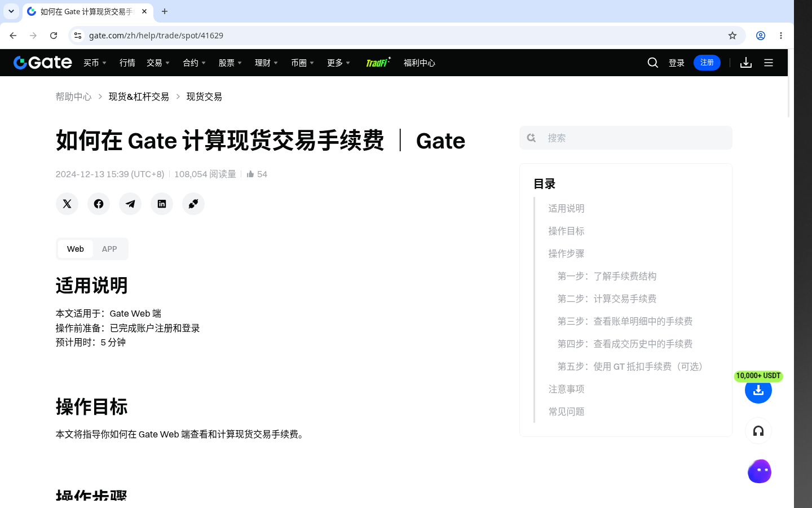Image resolution: width=812 pixels, height=508 pixels.
Task: Jump to 操作目标 in table of contents
Action: tap(566, 231)
